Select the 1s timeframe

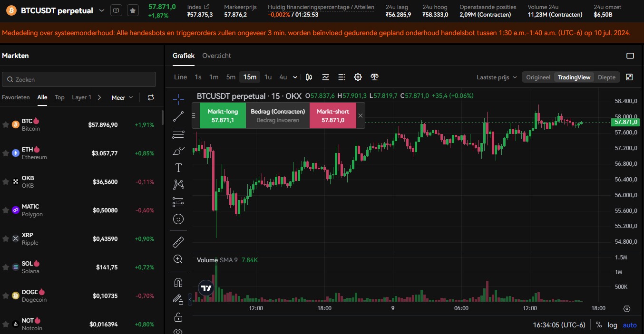198,77
